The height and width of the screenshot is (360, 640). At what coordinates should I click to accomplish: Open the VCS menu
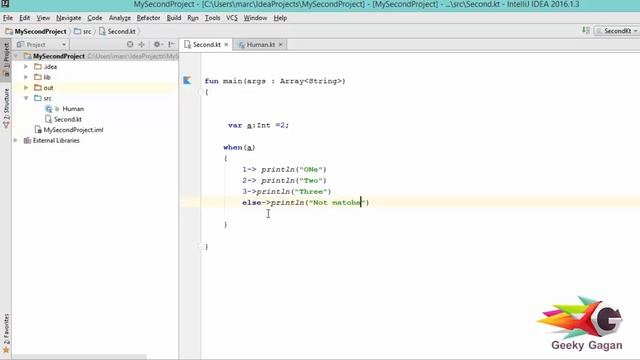click(x=232, y=18)
